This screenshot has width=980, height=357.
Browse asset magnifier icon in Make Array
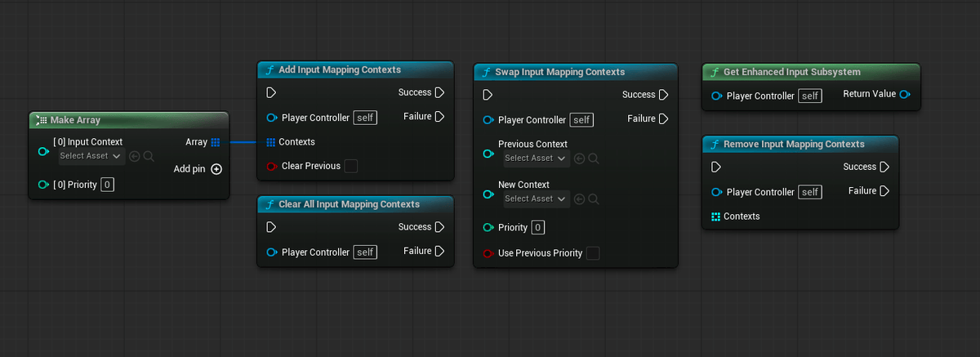coord(149,155)
